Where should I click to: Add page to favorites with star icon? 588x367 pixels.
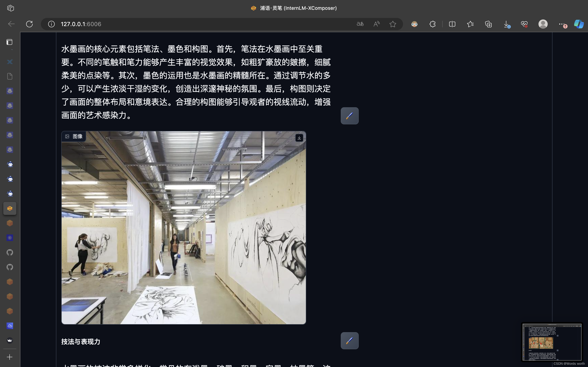pos(393,24)
